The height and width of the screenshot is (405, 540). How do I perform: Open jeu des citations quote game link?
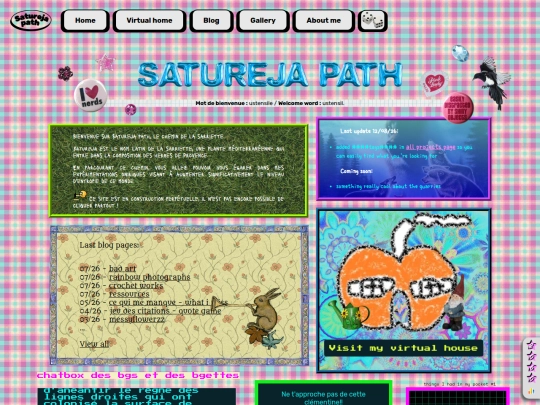pyautogui.click(x=165, y=311)
